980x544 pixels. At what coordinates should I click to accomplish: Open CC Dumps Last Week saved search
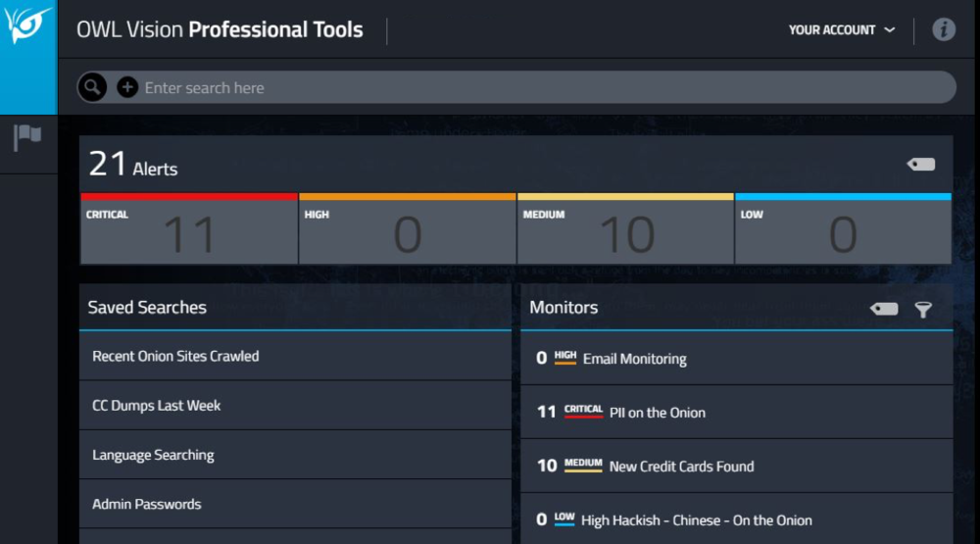[x=295, y=405]
